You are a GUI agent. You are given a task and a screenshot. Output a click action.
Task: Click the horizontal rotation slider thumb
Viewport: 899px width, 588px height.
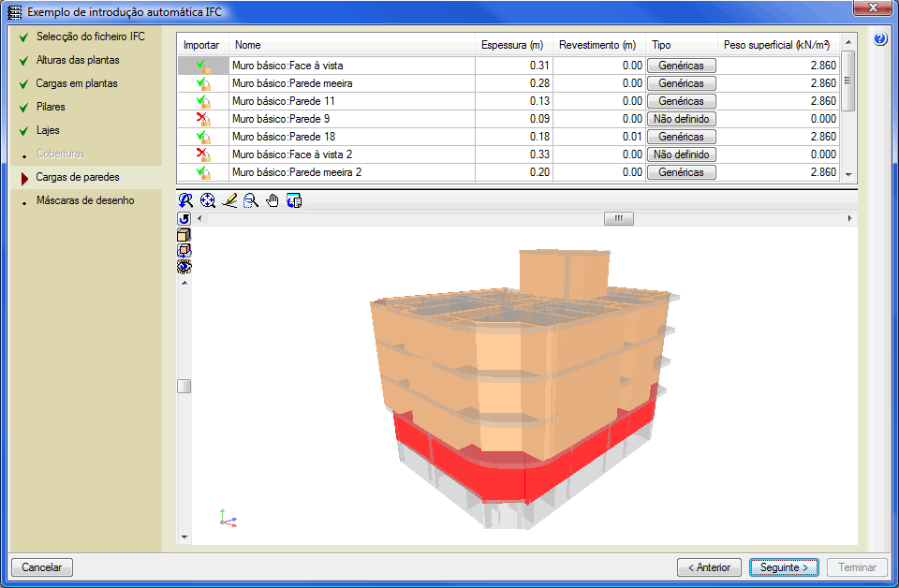click(619, 219)
